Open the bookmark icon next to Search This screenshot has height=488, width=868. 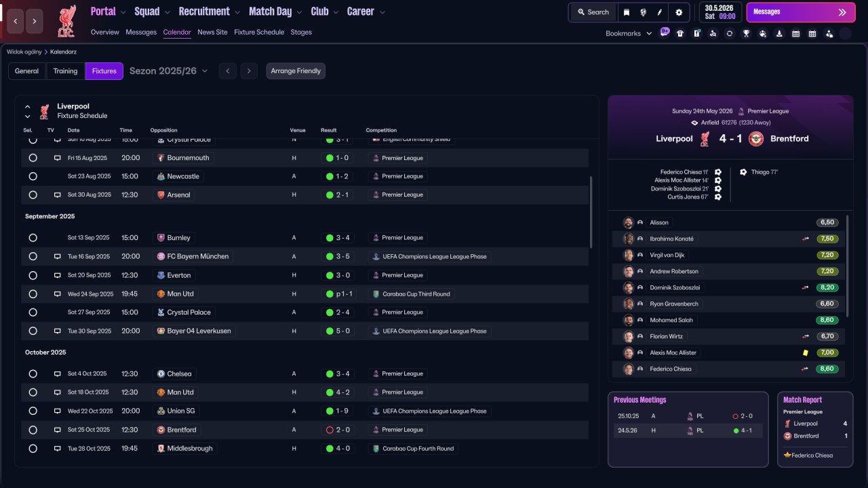point(627,12)
